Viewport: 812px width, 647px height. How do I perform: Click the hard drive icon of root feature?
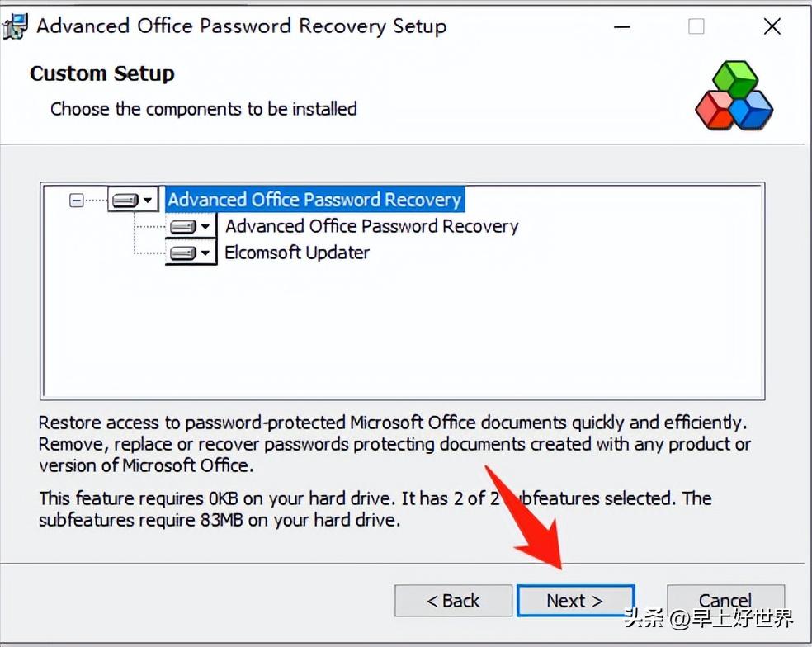(x=125, y=200)
